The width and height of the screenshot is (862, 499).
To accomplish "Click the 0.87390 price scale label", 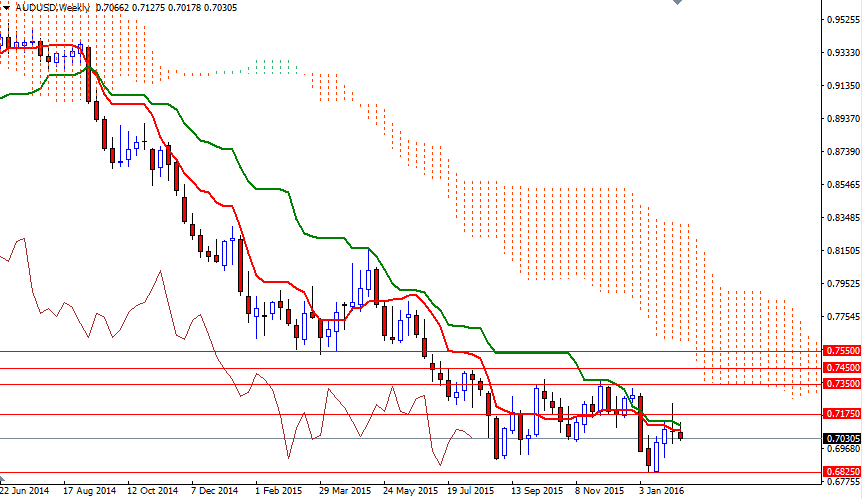I will [x=843, y=152].
